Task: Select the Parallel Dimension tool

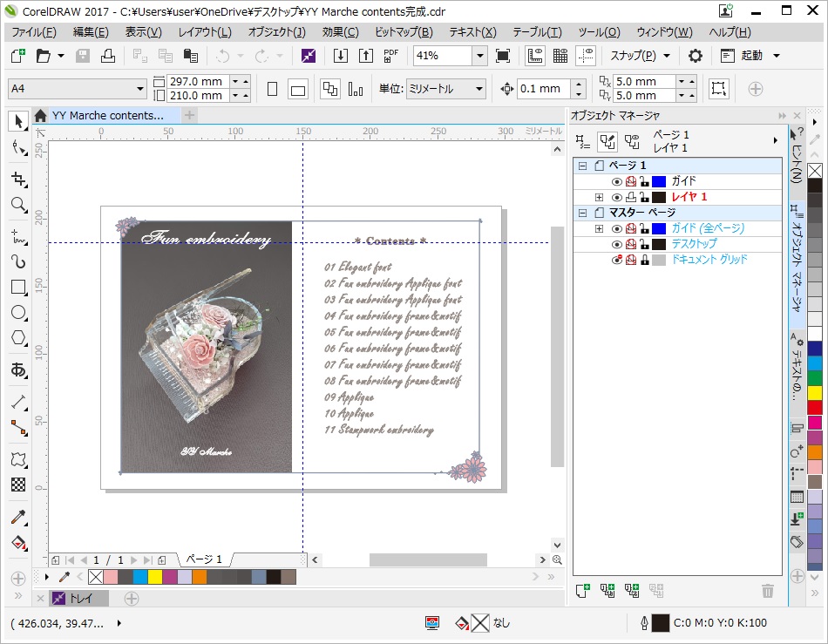Action: [x=18, y=403]
